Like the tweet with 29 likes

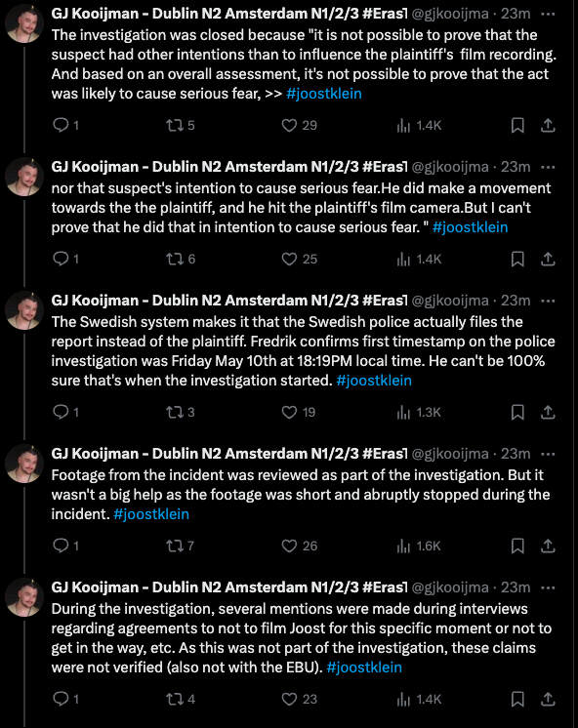pos(299,125)
